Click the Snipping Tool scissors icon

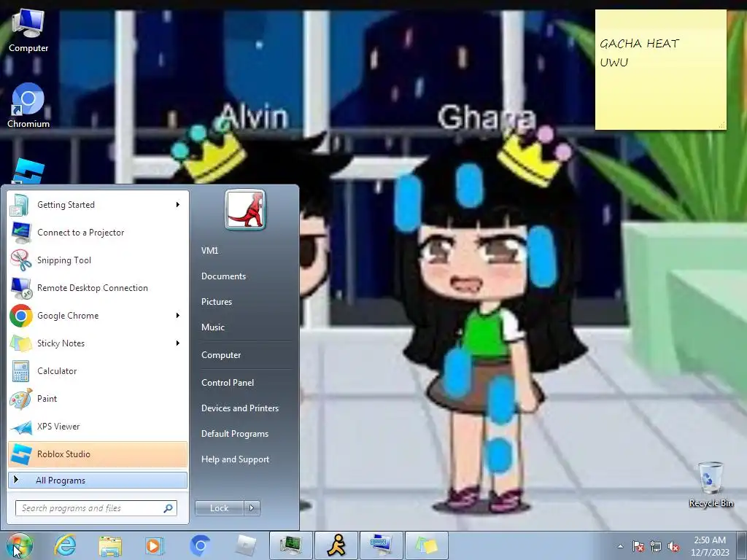20,260
